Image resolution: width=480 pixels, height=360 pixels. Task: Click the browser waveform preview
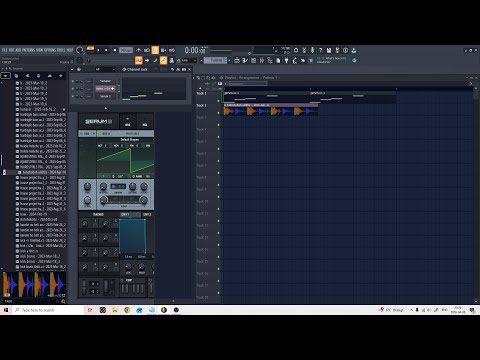click(34, 284)
